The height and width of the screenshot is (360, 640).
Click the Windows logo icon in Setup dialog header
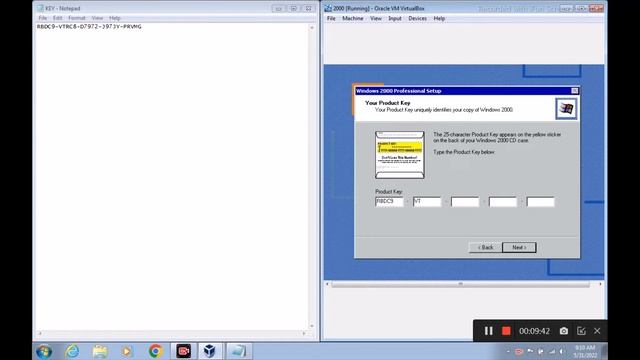566,109
